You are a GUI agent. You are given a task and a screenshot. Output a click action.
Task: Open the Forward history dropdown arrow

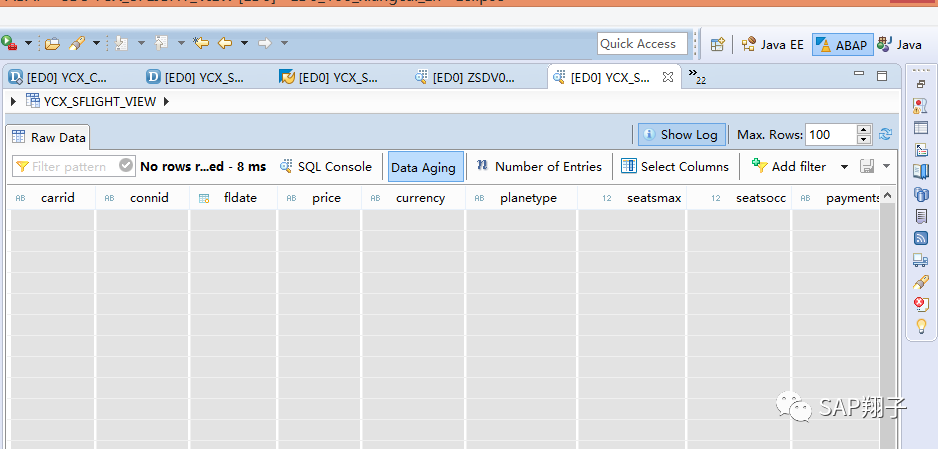point(284,43)
